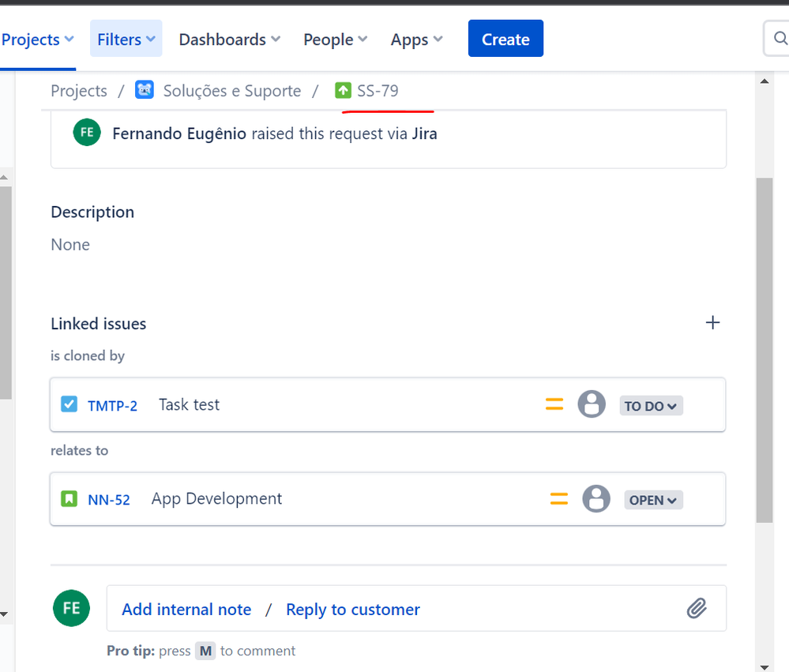Click the green SS-79 issue type icon
Screen dimensions: 789x672
[x=344, y=91]
